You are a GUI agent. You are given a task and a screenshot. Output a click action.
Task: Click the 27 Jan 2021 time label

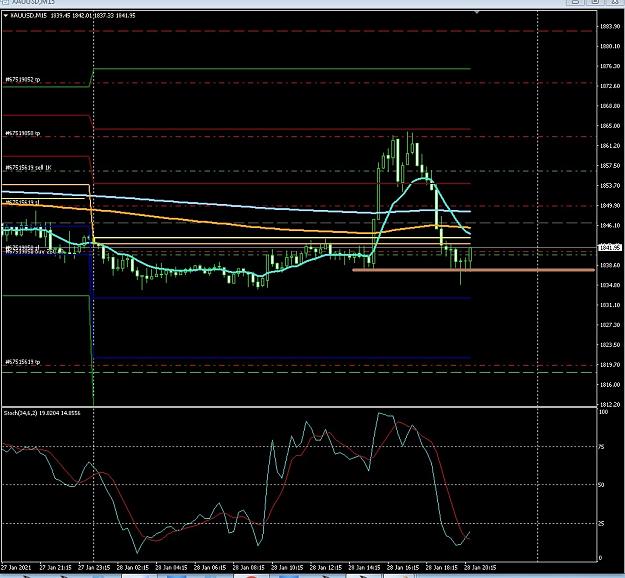(x=15, y=567)
